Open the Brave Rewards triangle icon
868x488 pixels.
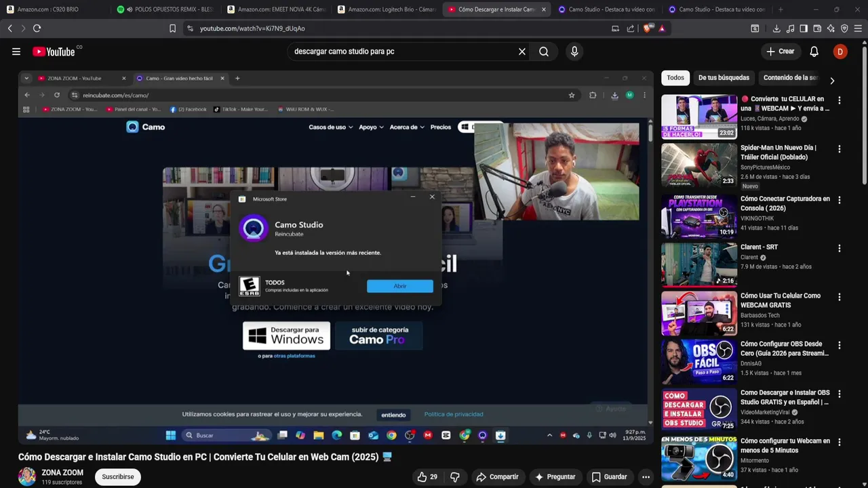pos(662,28)
